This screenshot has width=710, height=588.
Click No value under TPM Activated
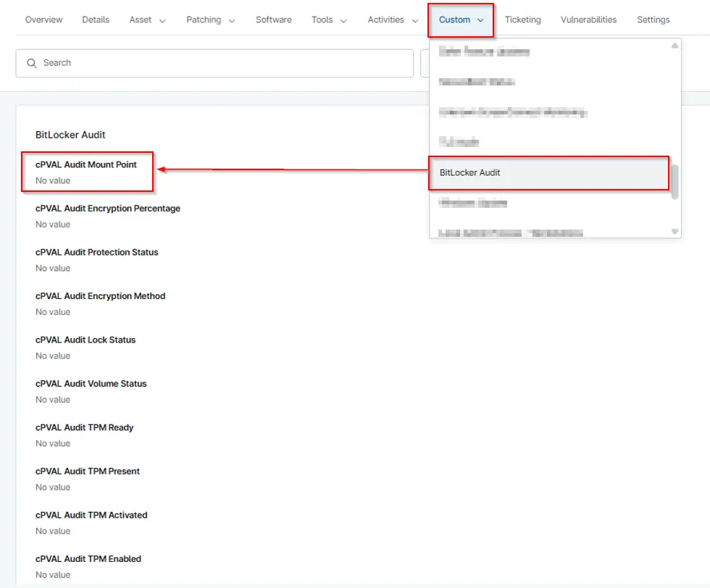coord(53,532)
